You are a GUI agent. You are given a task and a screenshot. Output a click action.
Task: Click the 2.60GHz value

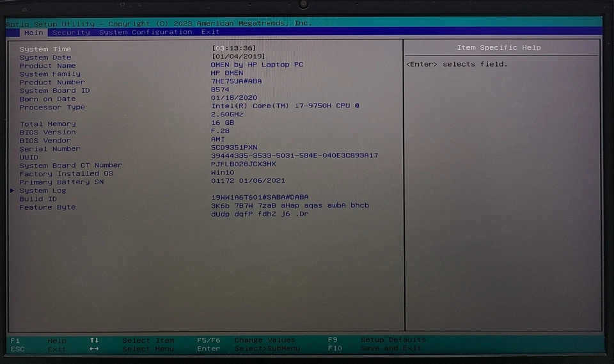pos(227,115)
